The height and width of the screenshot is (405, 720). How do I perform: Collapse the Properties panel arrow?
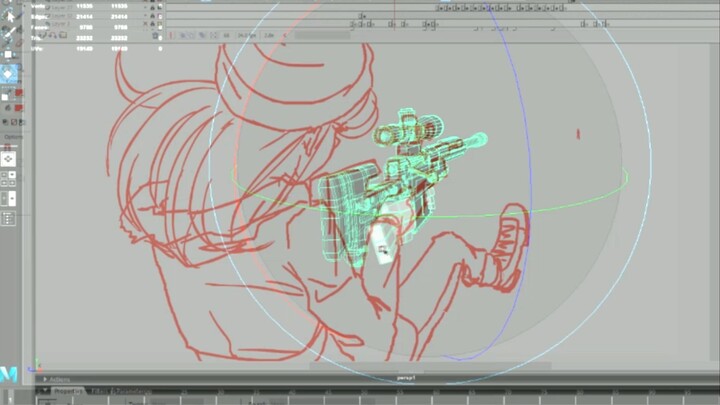(45, 390)
